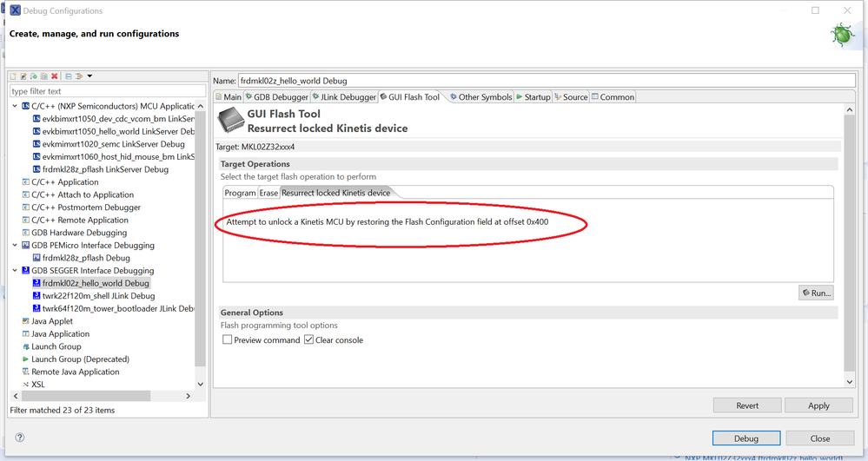Select twrk22f120m_shell JLink Debug configuration
The height and width of the screenshot is (461, 868).
pyautogui.click(x=94, y=296)
